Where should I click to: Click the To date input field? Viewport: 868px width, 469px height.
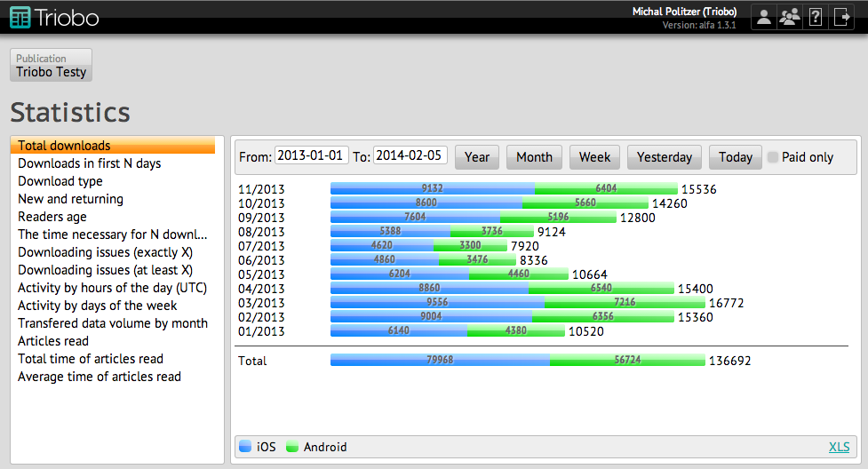[410, 155]
